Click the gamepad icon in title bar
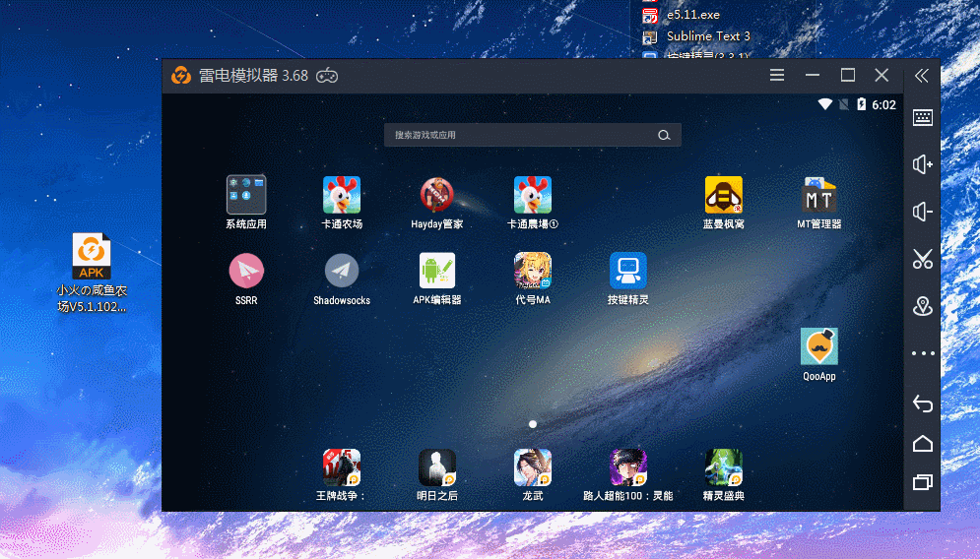The width and height of the screenshot is (980, 559). pos(327,76)
